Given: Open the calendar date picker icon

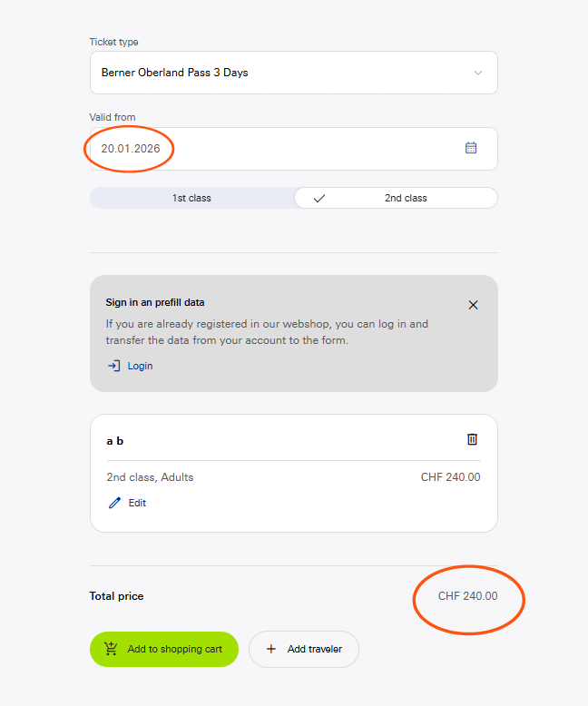Looking at the screenshot, I should click(x=471, y=148).
